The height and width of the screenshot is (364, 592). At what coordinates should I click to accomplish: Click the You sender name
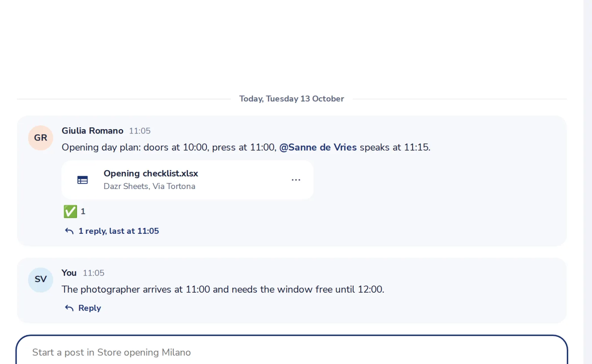tap(69, 273)
